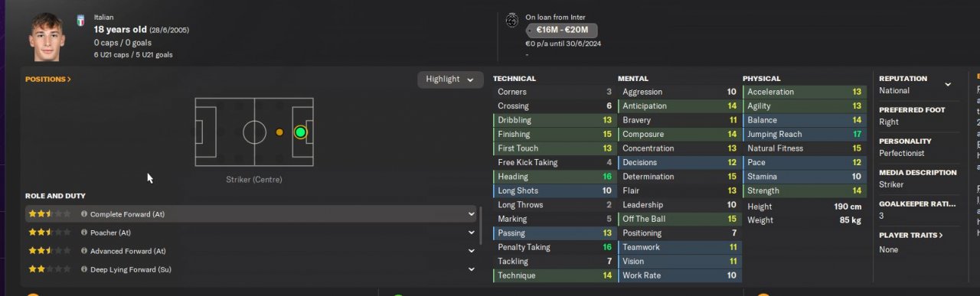This screenshot has height=296, width=980.
Task: Select the Advanced Forward (At) role row
Action: 252,251
